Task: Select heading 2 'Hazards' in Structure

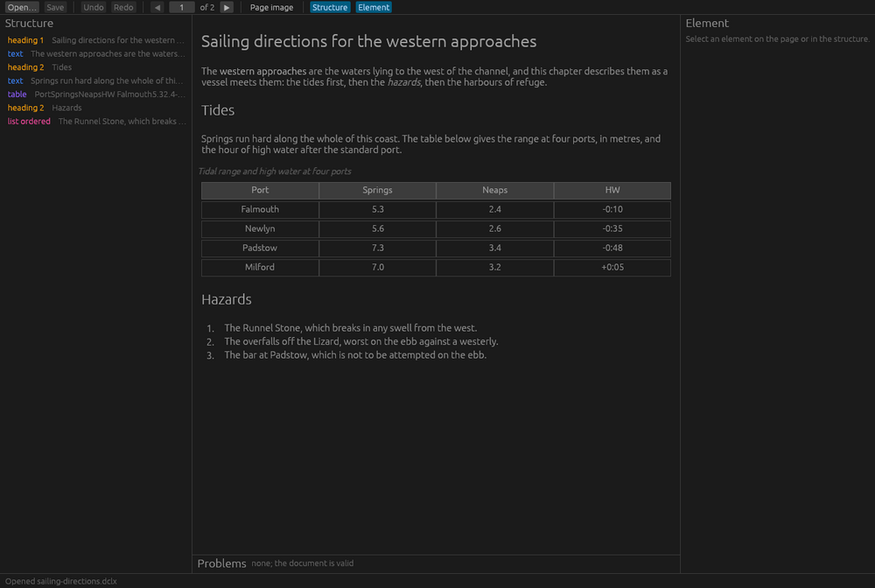Action: [x=95, y=108]
